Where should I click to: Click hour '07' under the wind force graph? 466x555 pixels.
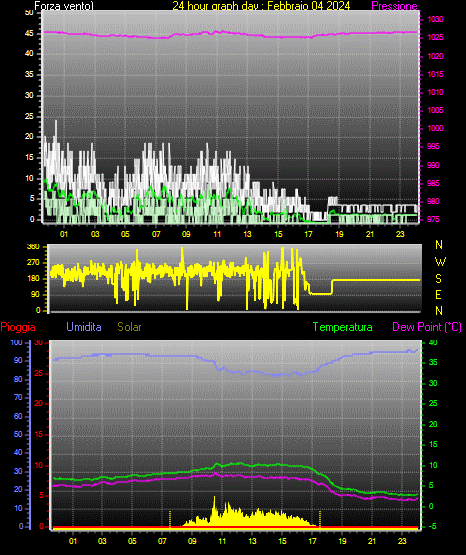(156, 234)
